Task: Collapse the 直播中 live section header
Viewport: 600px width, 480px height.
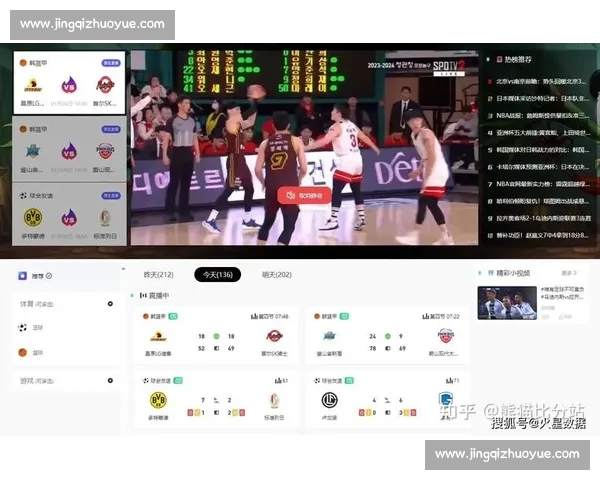Action: point(132,296)
